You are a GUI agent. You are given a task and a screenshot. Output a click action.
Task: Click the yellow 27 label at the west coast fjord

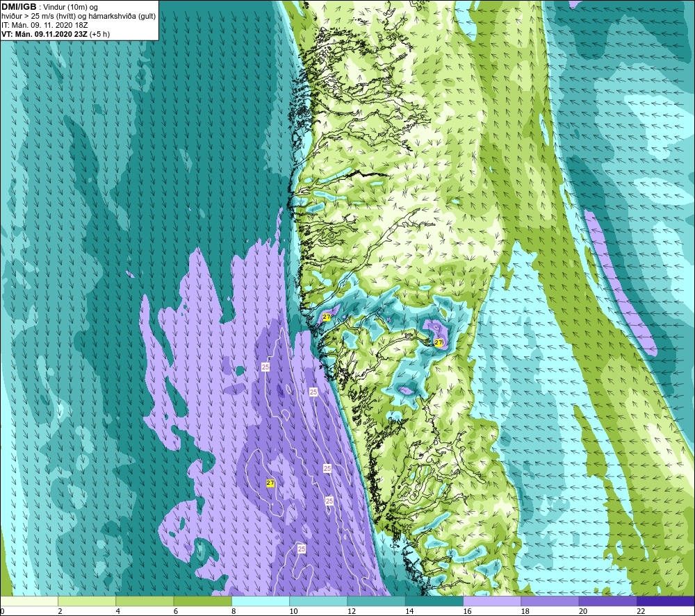click(327, 317)
